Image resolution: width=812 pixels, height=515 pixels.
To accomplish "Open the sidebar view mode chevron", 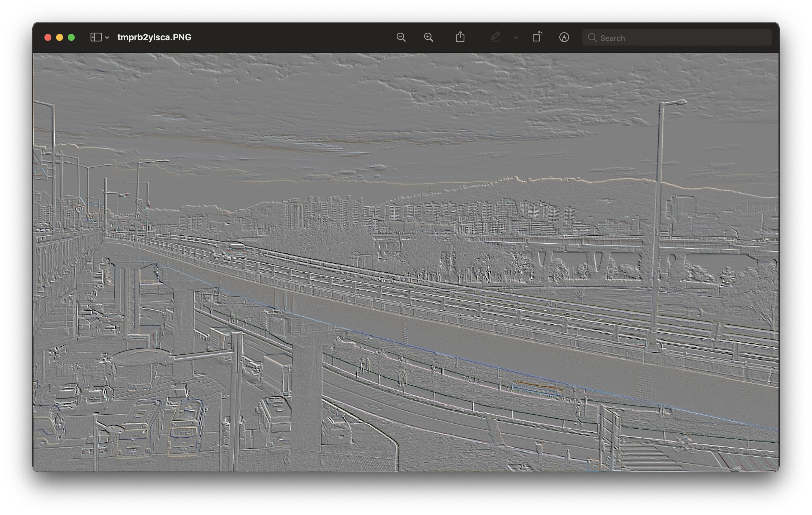I will (x=107, y=37).
